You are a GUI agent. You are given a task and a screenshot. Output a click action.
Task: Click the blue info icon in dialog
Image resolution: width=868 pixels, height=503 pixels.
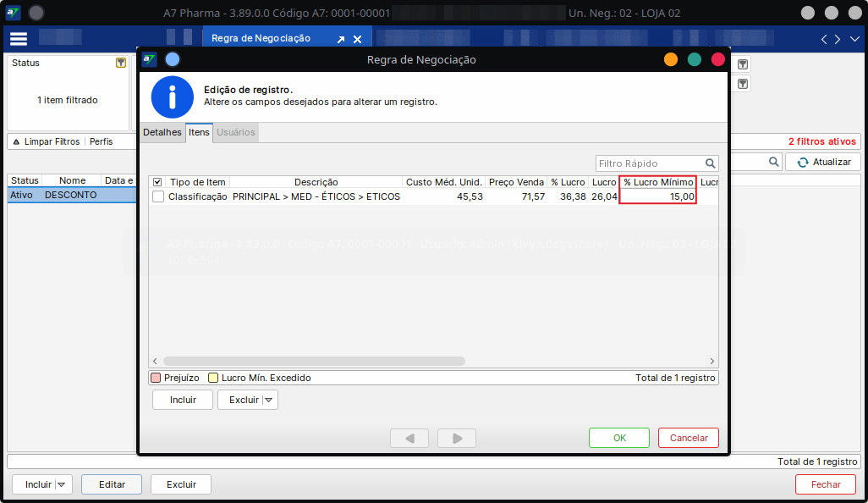point(172,97)
